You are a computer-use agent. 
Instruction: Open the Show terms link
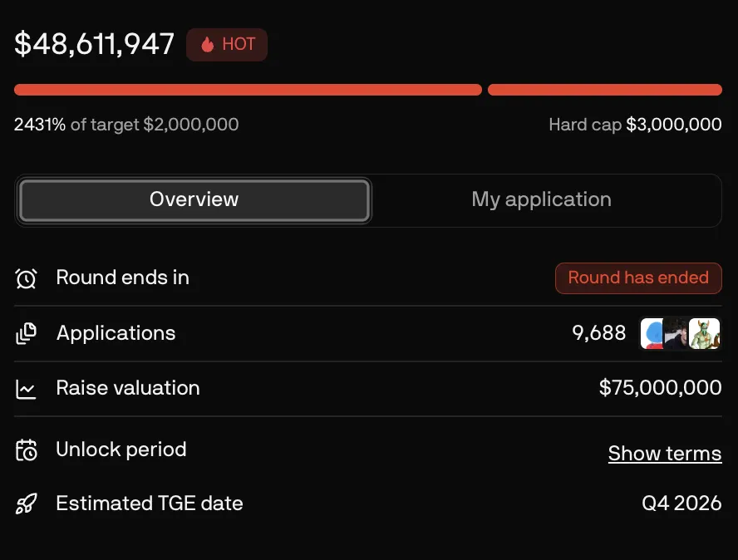point(665,454)
